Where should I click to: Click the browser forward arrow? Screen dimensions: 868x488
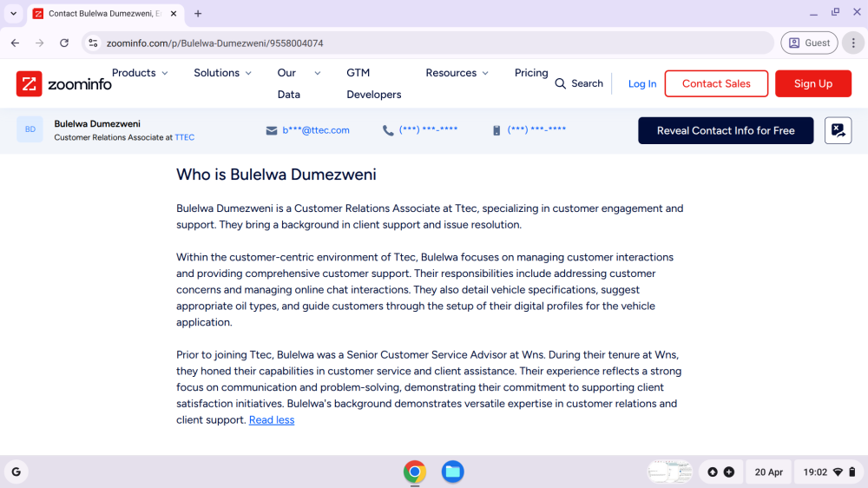[x=39, y=43]
